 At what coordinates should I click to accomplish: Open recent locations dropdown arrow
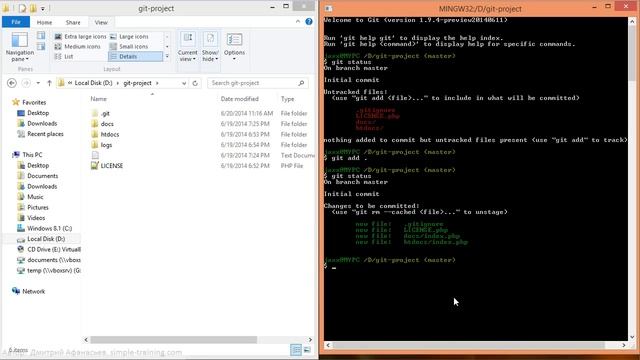click(38, 83)
